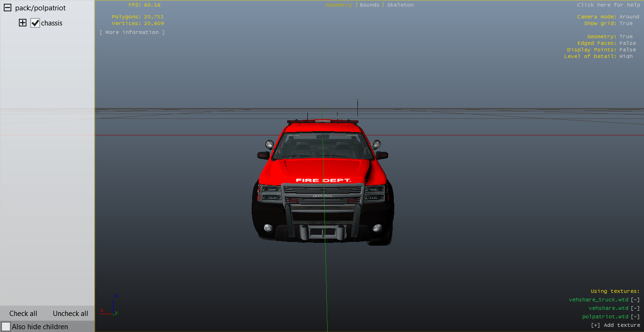The width and height of the screenshot is (644, 332).
Task: Toggle the Display Points False value
Action: (x=627, y=50)
